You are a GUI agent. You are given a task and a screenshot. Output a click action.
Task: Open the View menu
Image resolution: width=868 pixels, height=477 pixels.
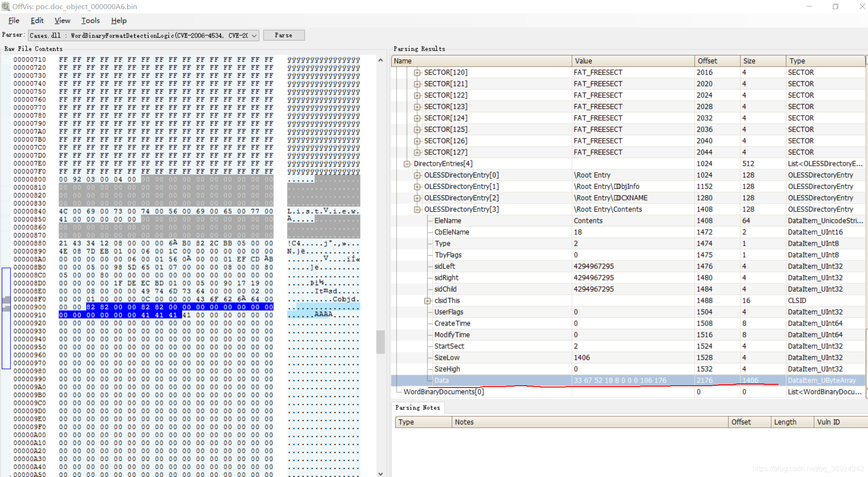[62, 21]
